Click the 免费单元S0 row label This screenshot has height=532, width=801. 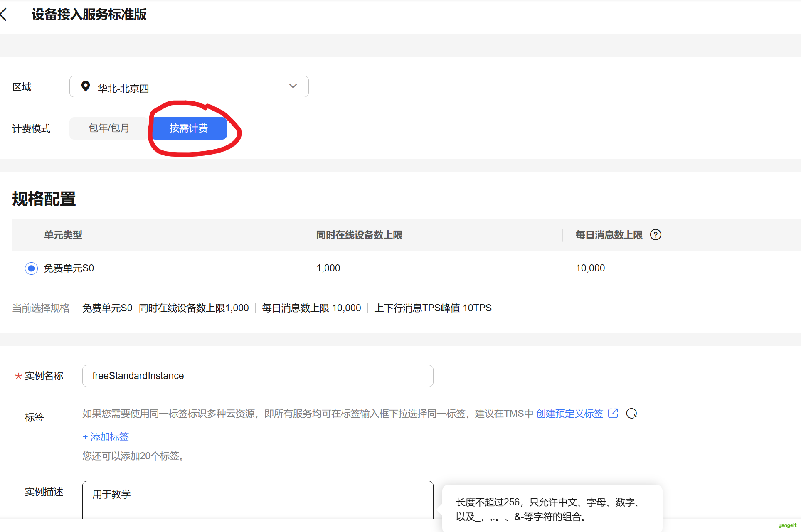[x=69, y=268]
